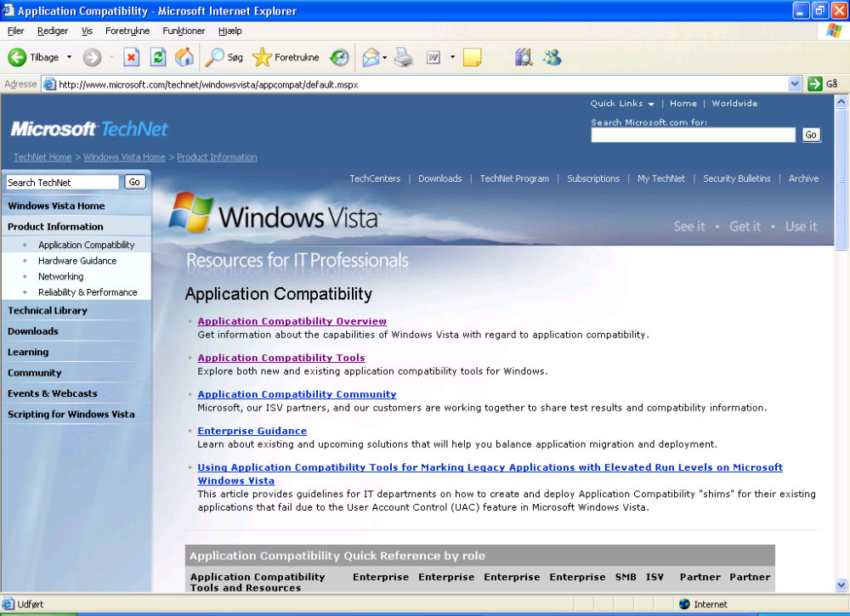The image size is (850, 616).
Task: Select Hardware Guidance in sidebar
Action: 77,261
